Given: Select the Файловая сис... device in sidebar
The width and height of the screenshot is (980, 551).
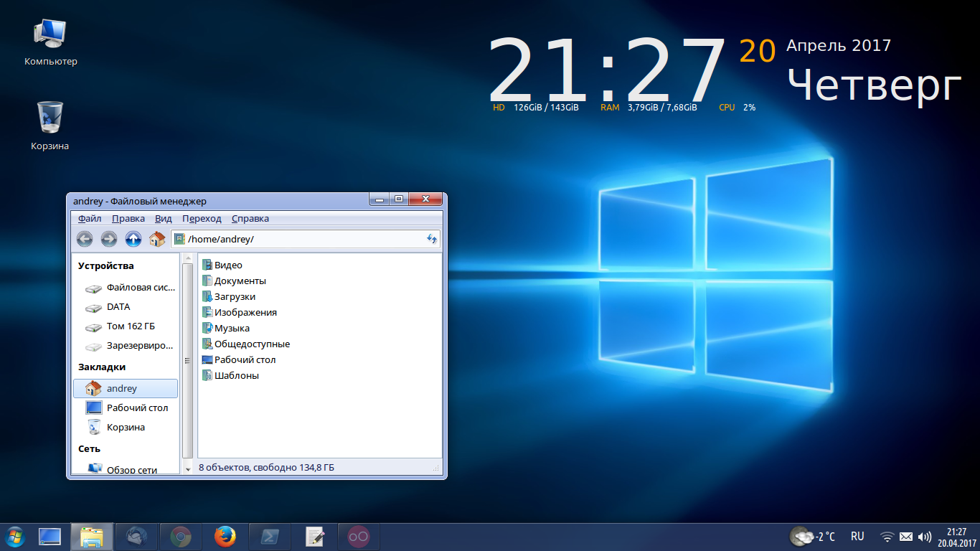Looking at the screenshot, I should click(126, 288).
